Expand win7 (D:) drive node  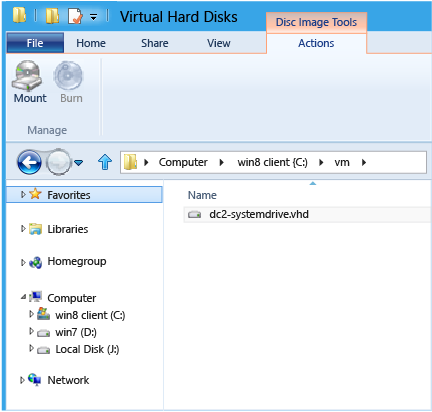click(x=31, y=331)
